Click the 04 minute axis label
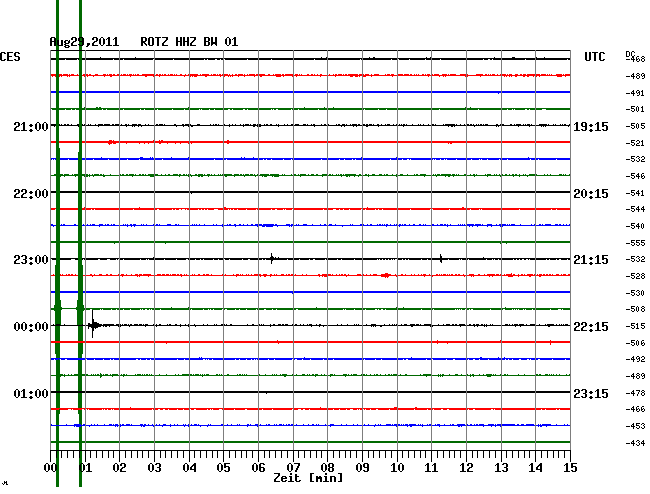The width and height of the screenshot is (650, 494). click(189, 468)
